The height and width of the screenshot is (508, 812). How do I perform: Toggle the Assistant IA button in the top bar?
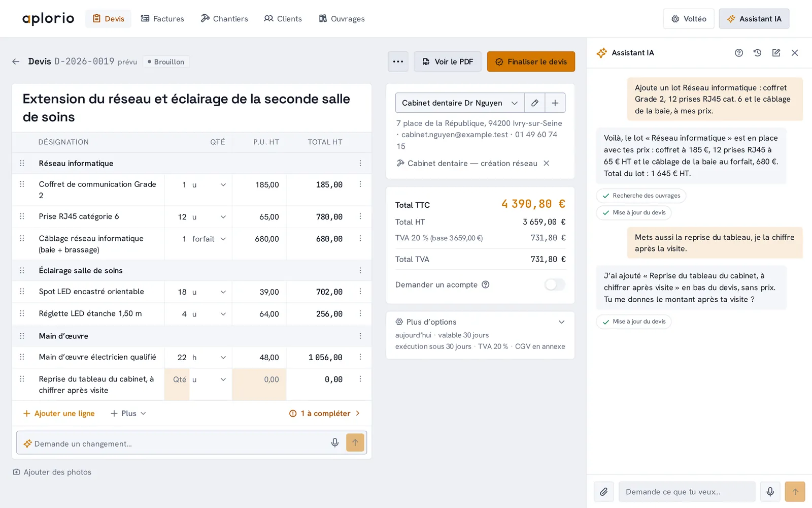coord(754,19)
